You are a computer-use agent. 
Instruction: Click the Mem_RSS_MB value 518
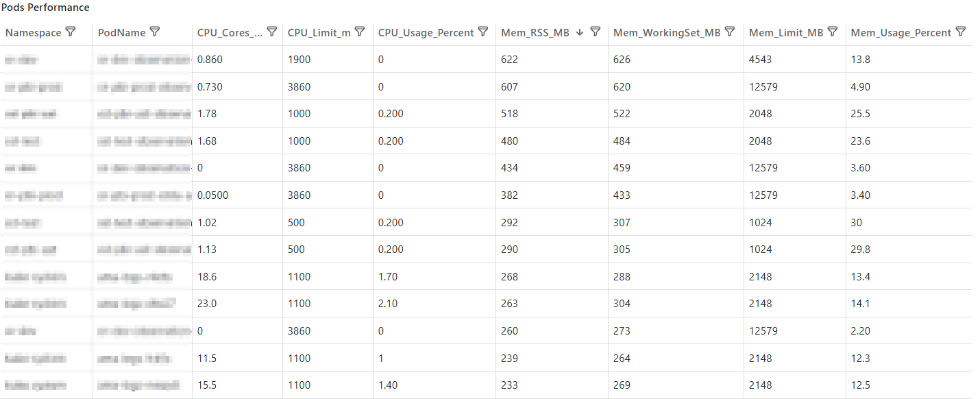point(509,114)
